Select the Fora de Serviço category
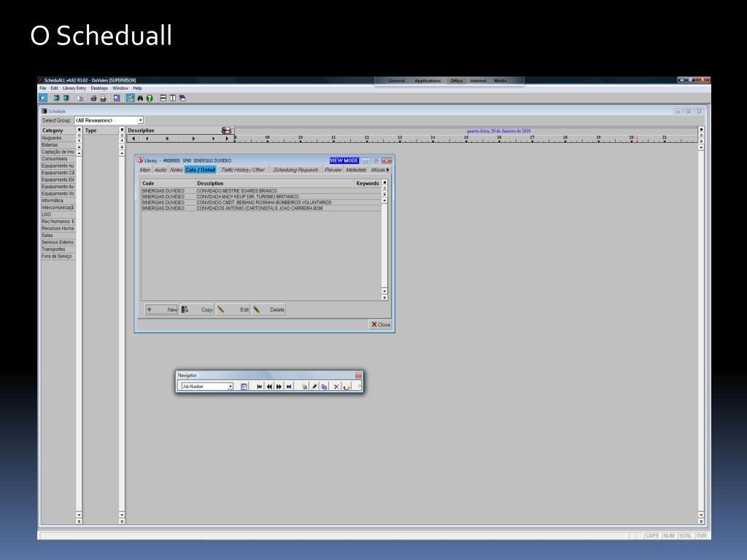This screenshot has width=747, height=560. click(x=58, y=256)
